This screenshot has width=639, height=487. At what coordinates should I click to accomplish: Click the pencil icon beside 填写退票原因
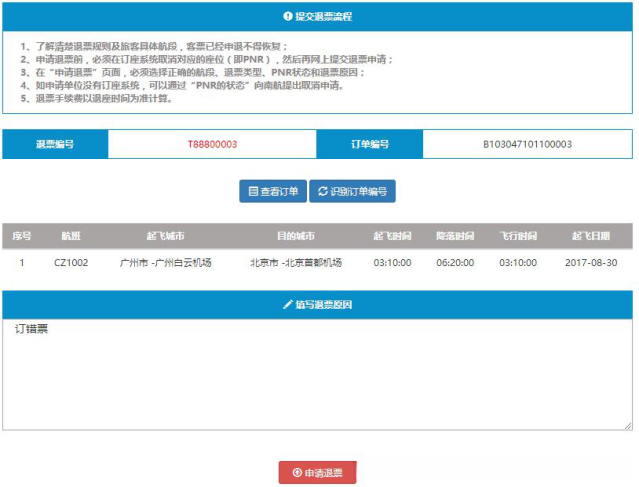288,304
